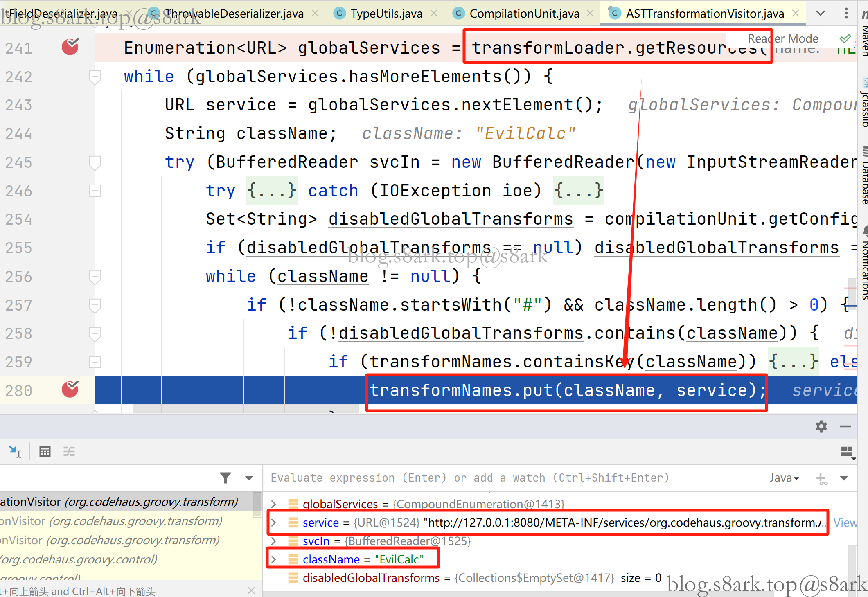Expand the folded try-catch at line 246

tap(95, 191)
